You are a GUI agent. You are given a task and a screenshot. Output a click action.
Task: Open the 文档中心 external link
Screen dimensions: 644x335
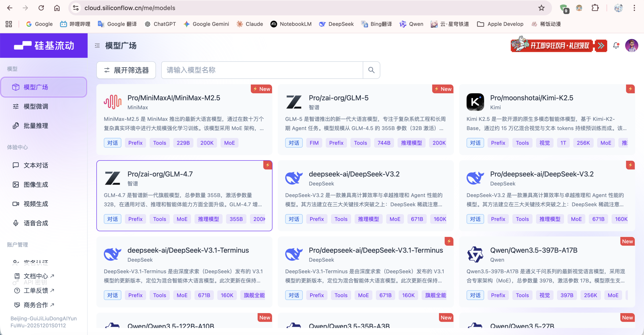36,276
